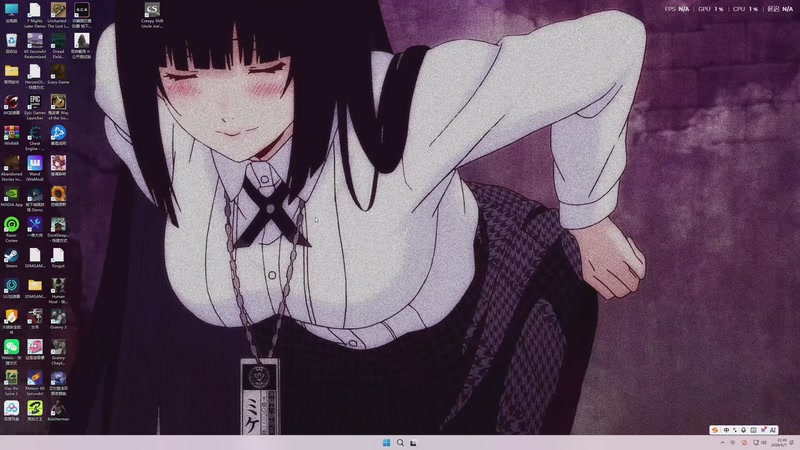Open Razer Cortex from the desktop
Screen dimensions: 800x450
(x=11, y=230)
